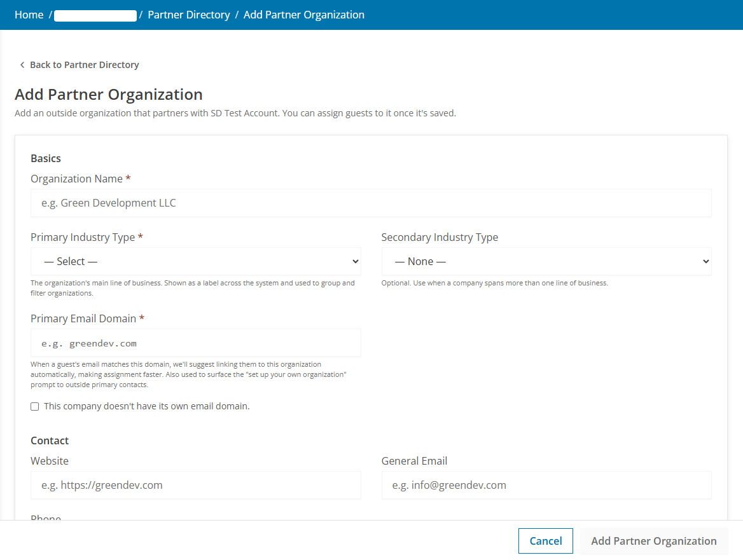The width and height of the screenshot is (743, 560).
Task: Focus the Organization Name input field
Action: [x=371, y=203]
